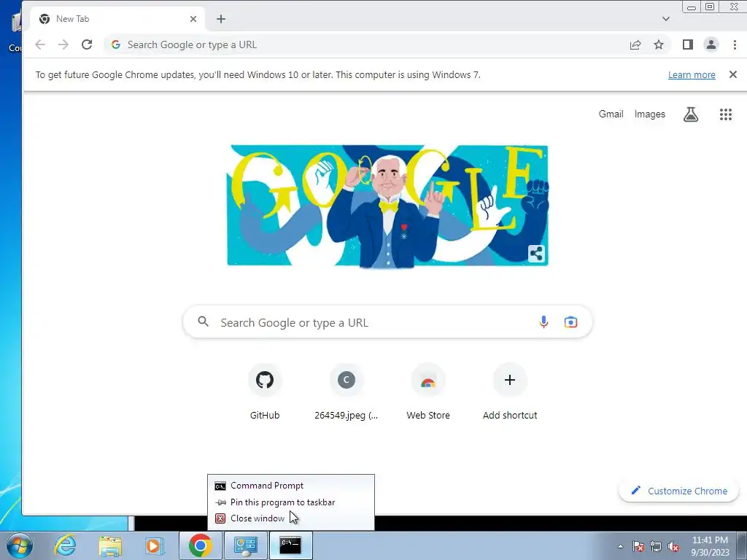
Task: Show hidden system tray icons
Action: click(620, 547)
